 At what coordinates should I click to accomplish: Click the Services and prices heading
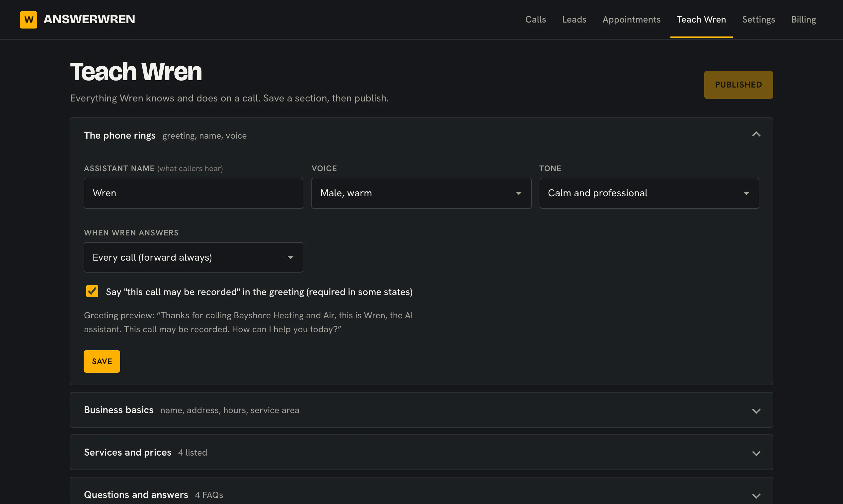click(x=127, y=452)
